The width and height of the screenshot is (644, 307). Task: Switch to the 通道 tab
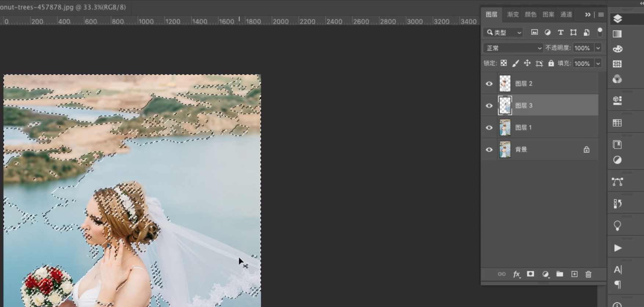pos(566,14)
